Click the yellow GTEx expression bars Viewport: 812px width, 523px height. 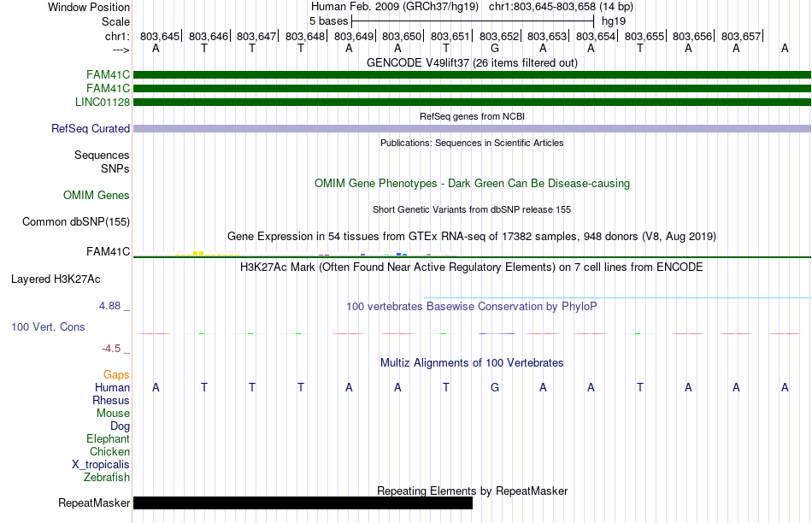click(207, 254)
